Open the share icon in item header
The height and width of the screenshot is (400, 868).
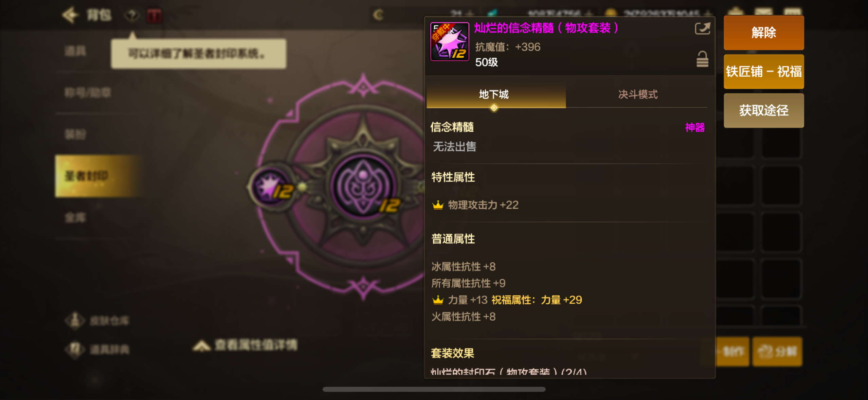coord(702,28)
